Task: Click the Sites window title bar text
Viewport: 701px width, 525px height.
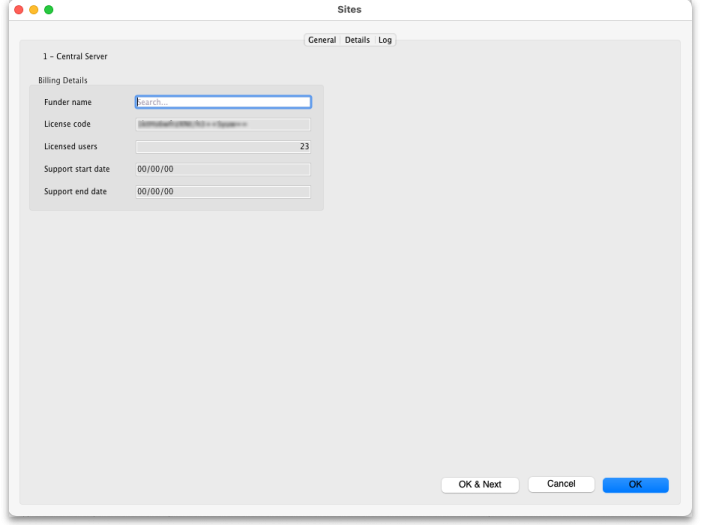Action: pyautogui.click(x=350, y=9)
